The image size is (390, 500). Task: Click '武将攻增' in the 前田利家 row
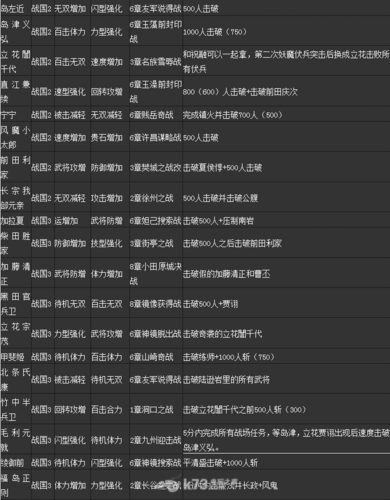tap(70, 168)
